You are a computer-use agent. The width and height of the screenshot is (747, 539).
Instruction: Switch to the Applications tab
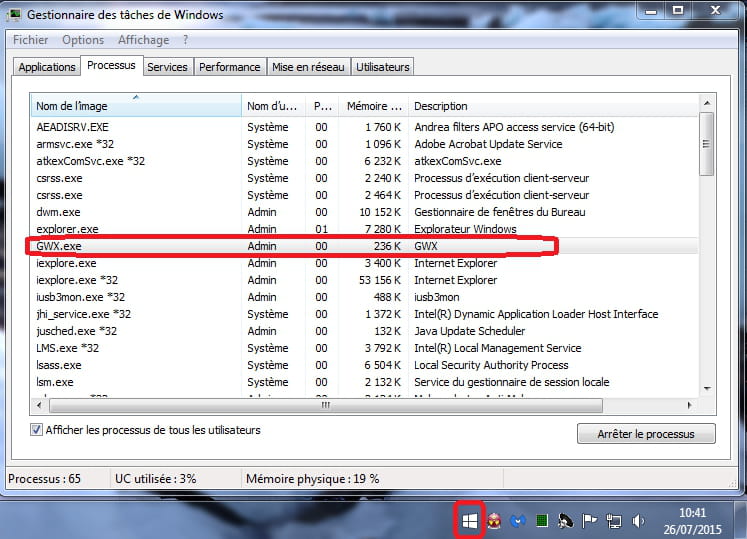(47, 67)
